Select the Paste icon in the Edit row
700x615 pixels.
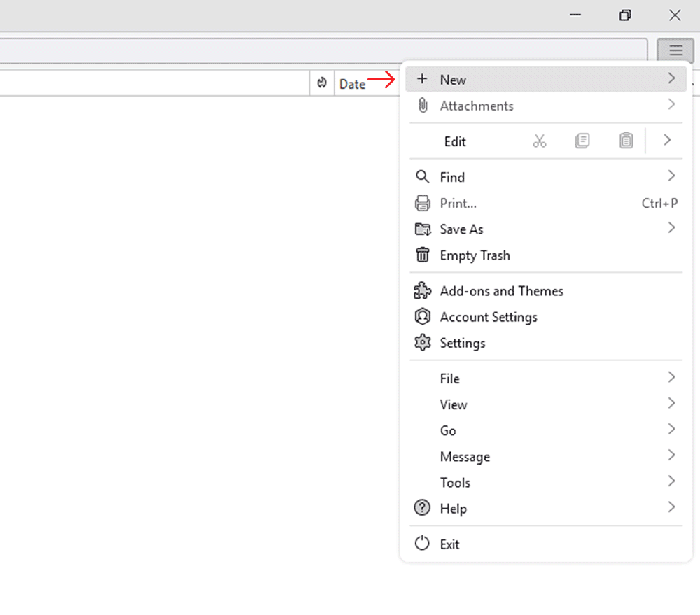click(x=626, y=141)
